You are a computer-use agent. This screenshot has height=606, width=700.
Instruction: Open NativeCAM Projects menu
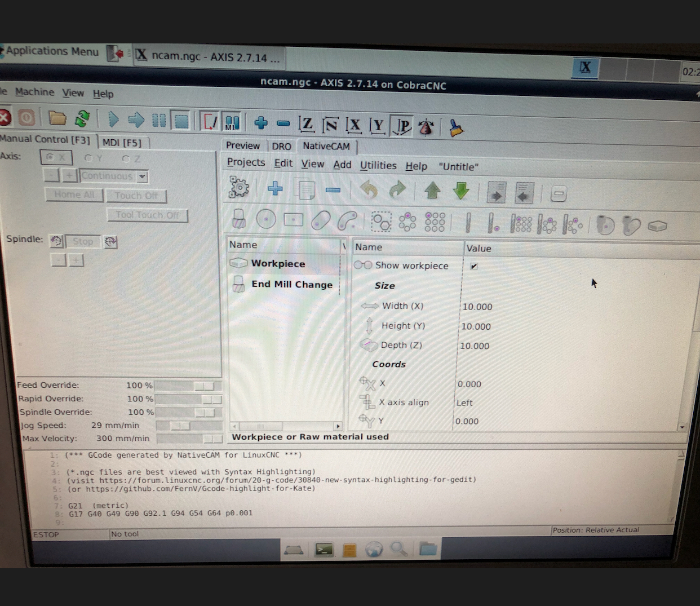[246, 162]
